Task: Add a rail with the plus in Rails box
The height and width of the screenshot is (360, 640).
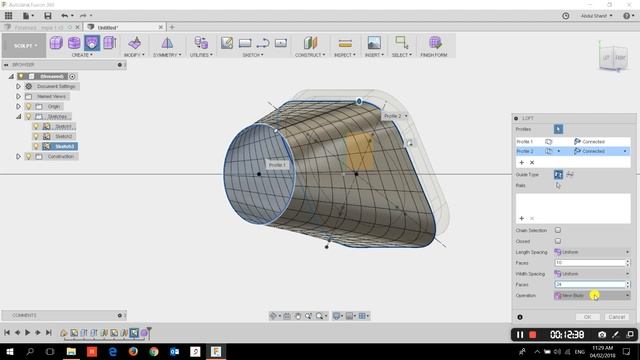Action: click(x=522, y=218)
